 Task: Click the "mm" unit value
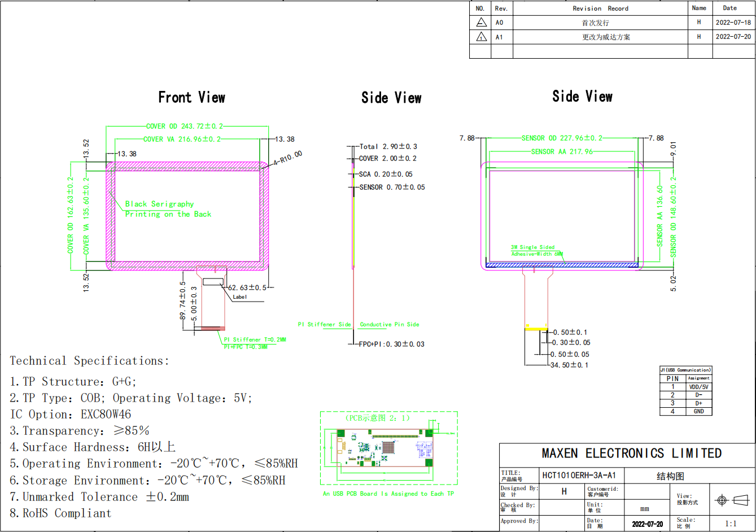point(645,509)
